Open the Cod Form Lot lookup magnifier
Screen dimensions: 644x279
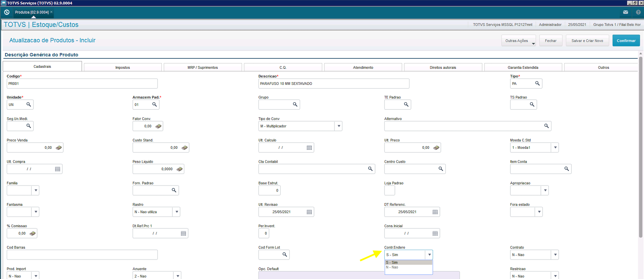pos(285,255)
